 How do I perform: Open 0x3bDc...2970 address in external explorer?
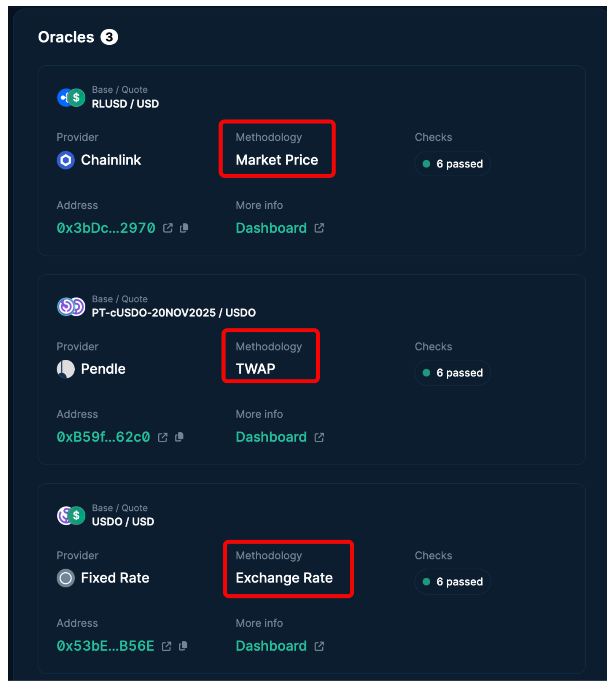(168, 228)
